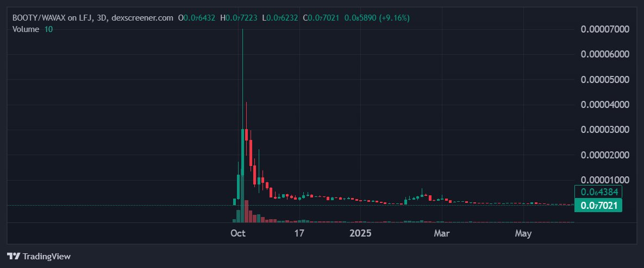This screenshot has height=268, width=644.
Task: Click the Mar time axis label
Action: (x=442, y=234)
